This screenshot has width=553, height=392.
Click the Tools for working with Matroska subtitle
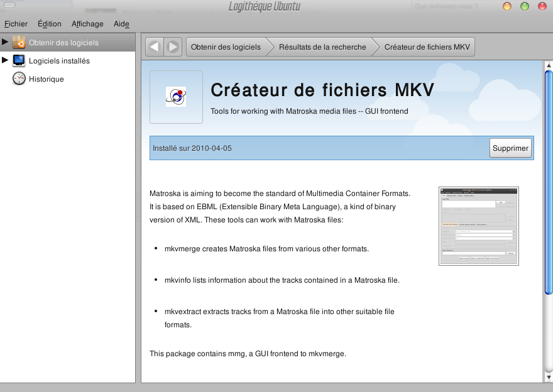[309, 111]
